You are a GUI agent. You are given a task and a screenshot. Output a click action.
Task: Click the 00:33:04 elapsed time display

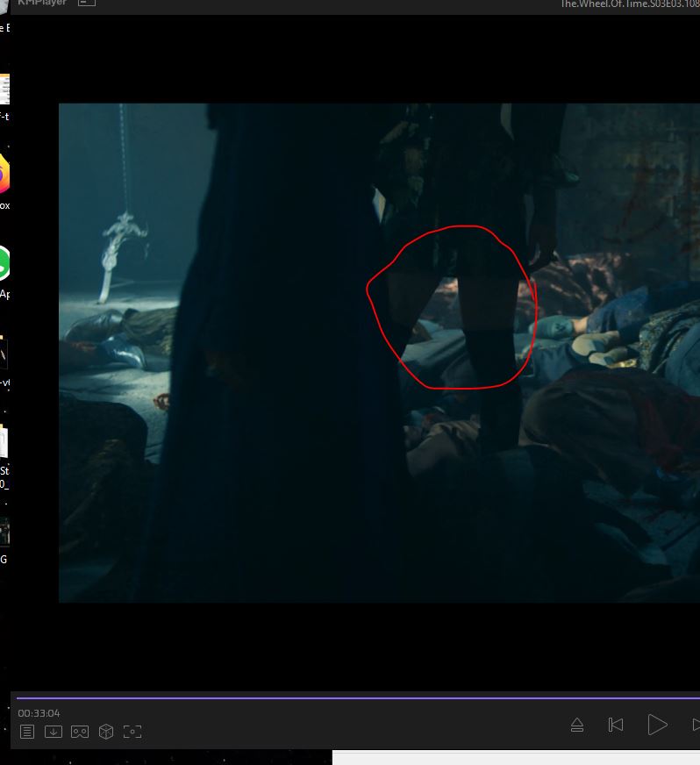coord(39,713)
